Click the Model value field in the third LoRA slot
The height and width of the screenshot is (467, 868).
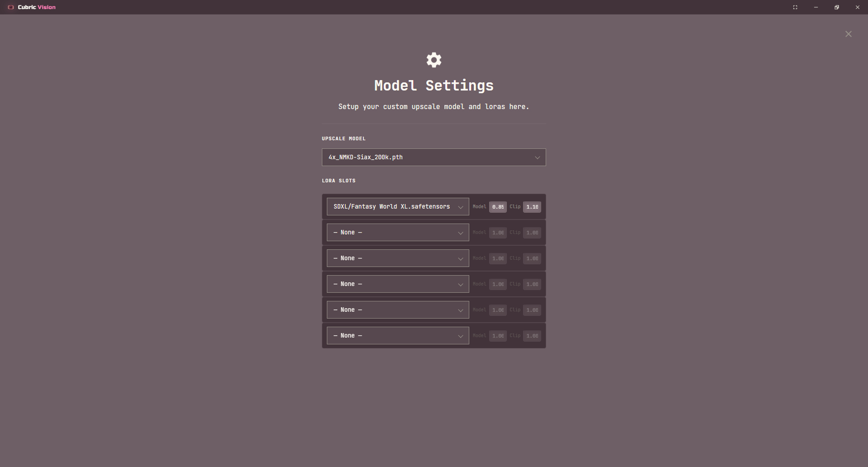(498, 258)
